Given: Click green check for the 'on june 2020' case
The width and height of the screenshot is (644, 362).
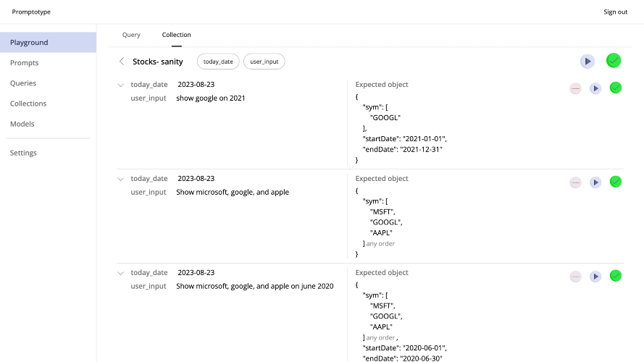Looking at the screenshot, I should (x=616, y=276).
